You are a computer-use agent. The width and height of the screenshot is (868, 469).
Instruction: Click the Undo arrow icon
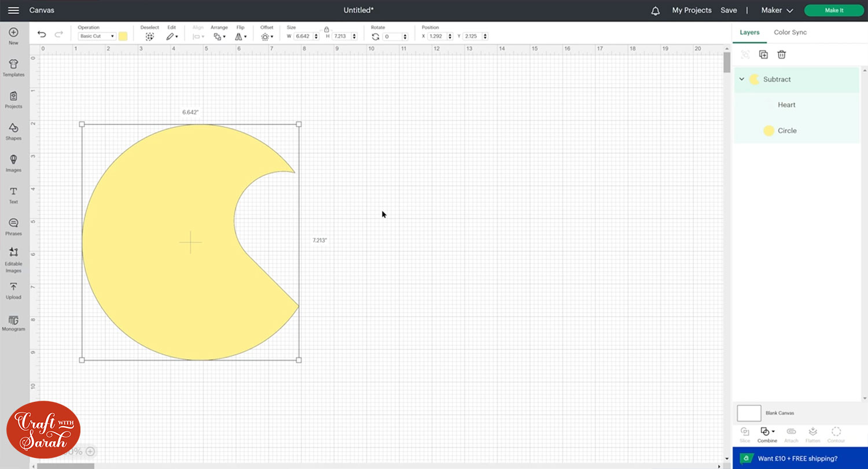click(x=42, y=35)
